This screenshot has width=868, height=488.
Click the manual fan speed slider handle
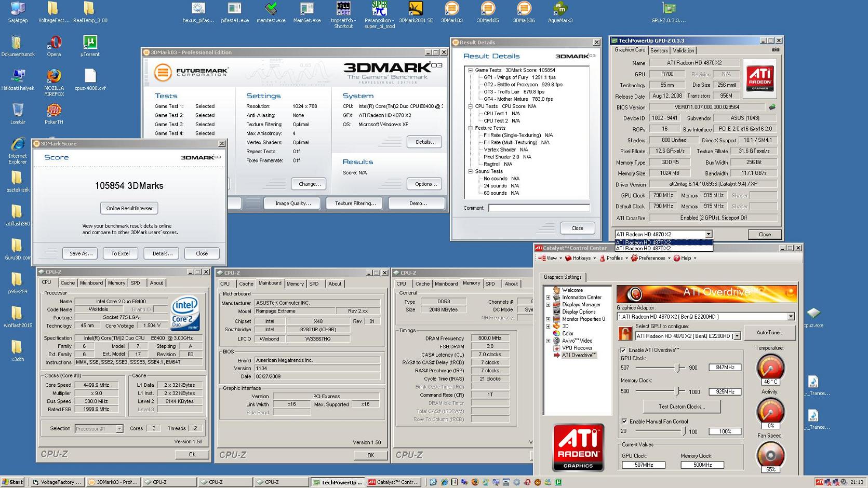684,431
